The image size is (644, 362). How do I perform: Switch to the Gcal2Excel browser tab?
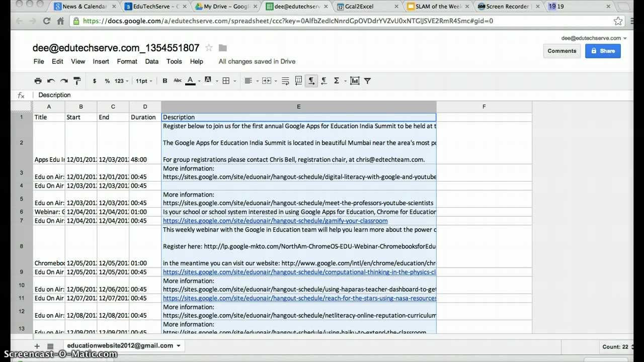click(368, 7)
